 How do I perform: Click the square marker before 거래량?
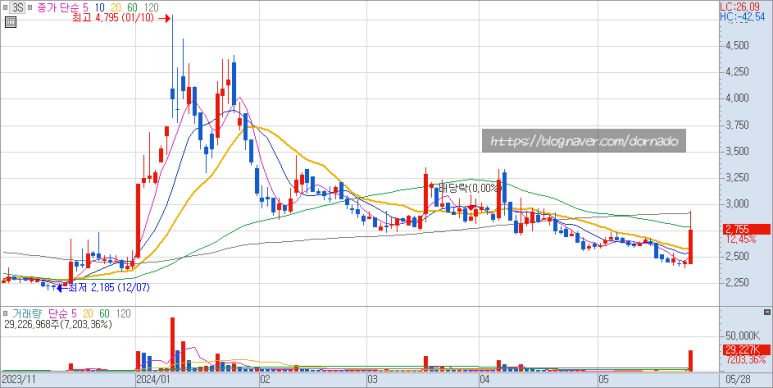tap(6, 314)
